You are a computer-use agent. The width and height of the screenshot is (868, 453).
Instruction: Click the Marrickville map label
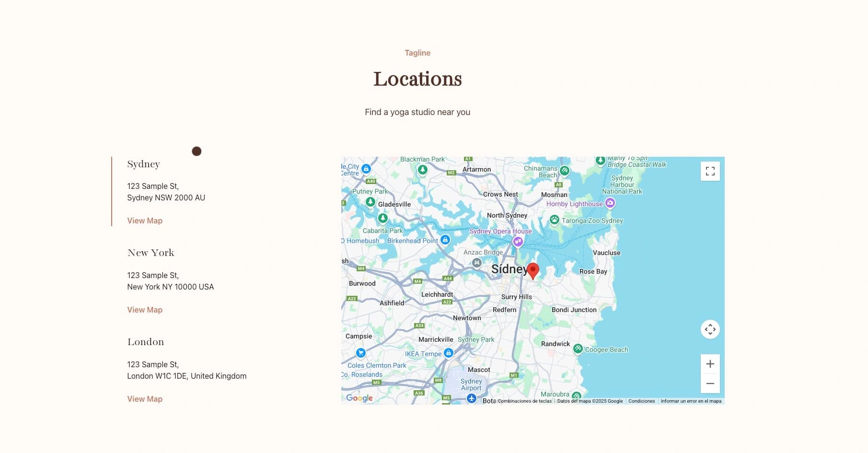click(436, 339)
